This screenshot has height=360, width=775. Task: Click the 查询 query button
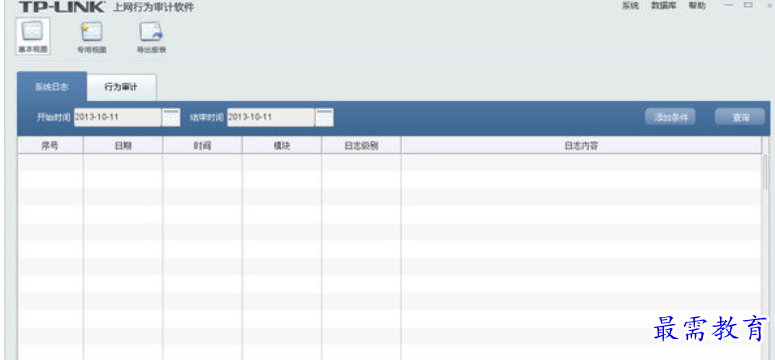(740, 117)
